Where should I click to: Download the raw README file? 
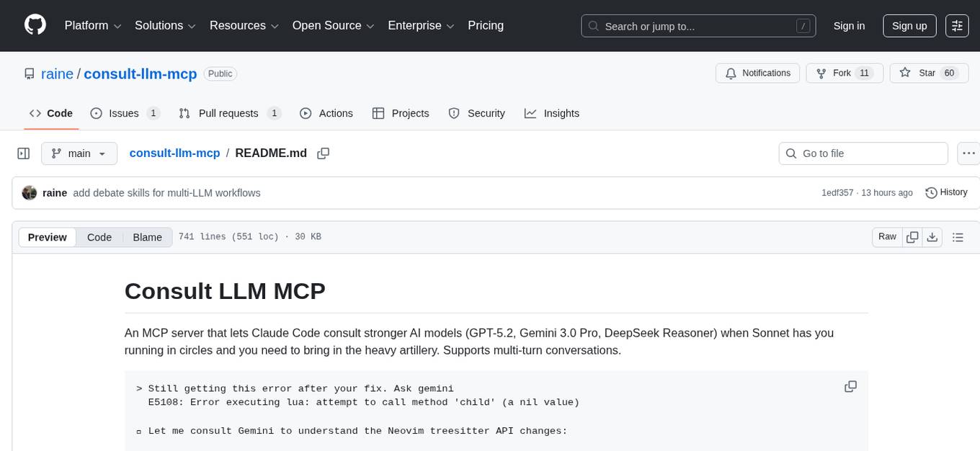coord(932,236)
